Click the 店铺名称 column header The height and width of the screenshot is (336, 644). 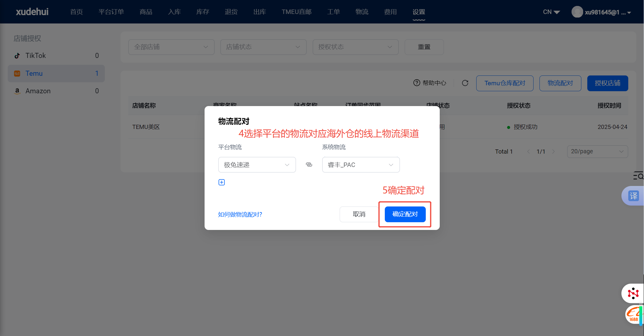pyautogui.click(x=144, y=105)
